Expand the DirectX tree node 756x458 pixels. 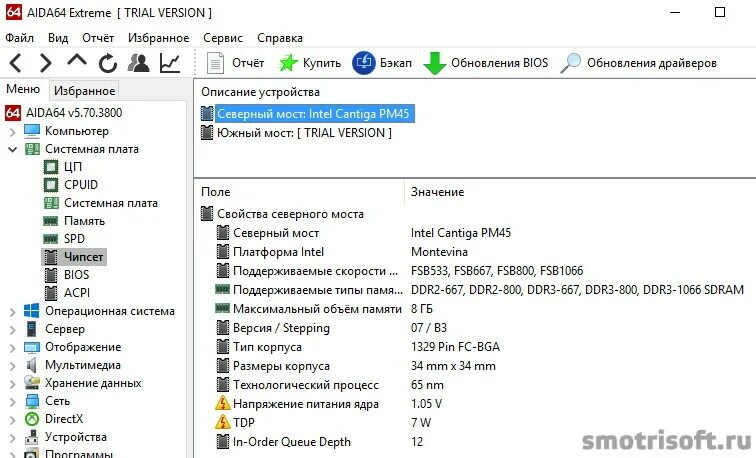[x=13, y=419]
